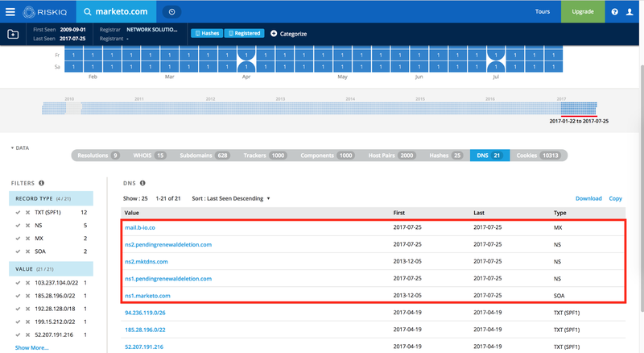Switch to the Cookies tab
644x353 pixels.
pyautogui.click(x=538, y=156)
